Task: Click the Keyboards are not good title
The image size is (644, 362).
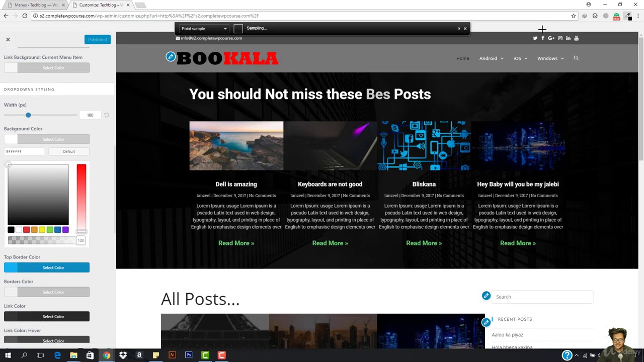Action: click(x=330, y=185)
